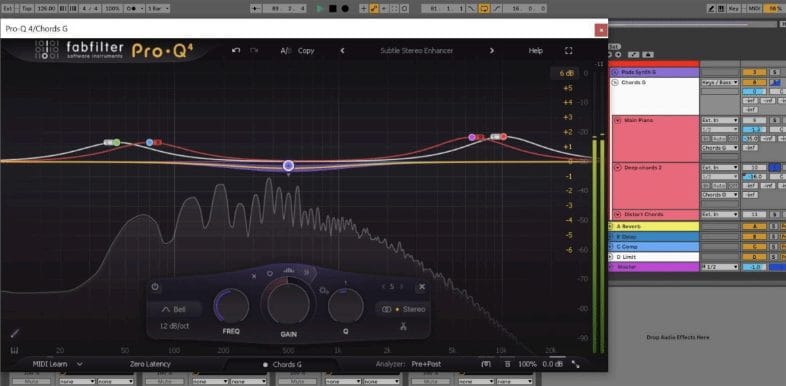Click the GAIN knob
Viewport: 786px width, 386px height.
pyautogui.click(x=288, y=303)
